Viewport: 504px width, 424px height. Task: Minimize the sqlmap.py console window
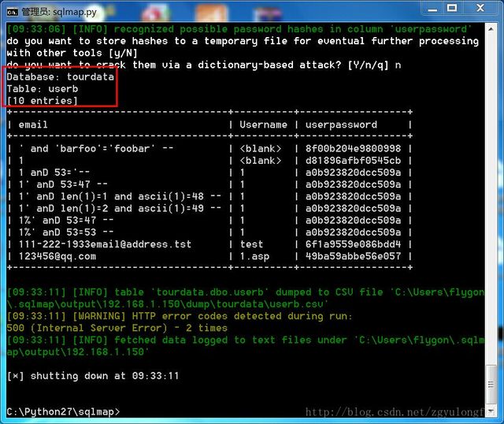pyautogui.click(x=432, y=9)
